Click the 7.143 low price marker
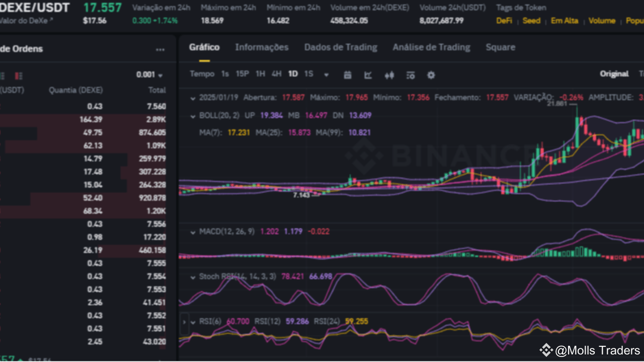Image resolution: width=644 pixels, height=362 pixels. point(302,195)
